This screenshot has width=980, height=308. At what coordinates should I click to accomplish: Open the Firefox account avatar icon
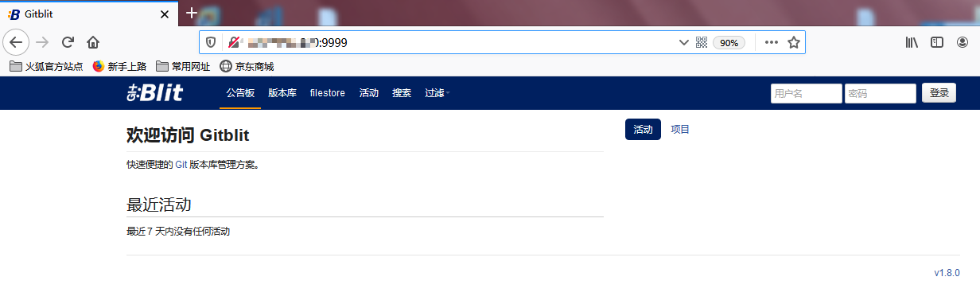click(x=962, y=42)
